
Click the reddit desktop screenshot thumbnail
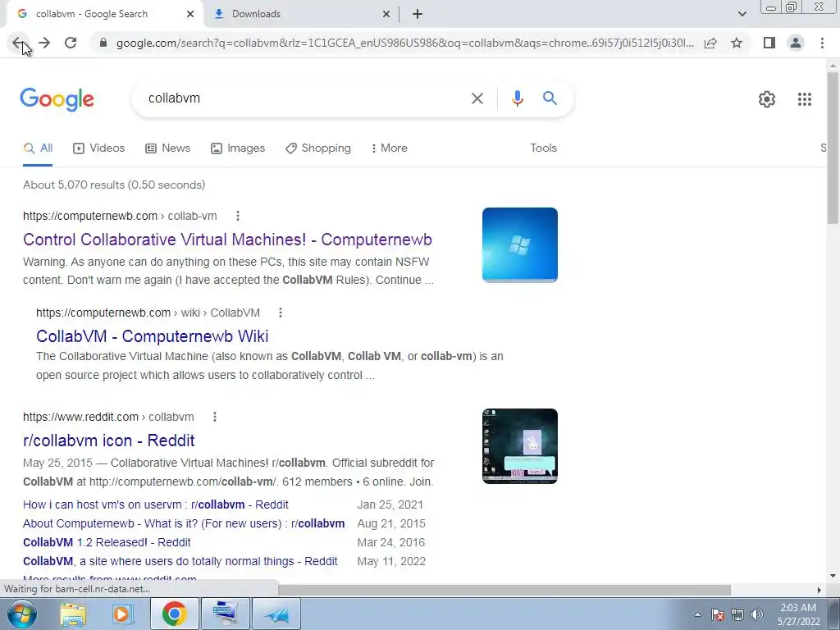tap(519, 446)
